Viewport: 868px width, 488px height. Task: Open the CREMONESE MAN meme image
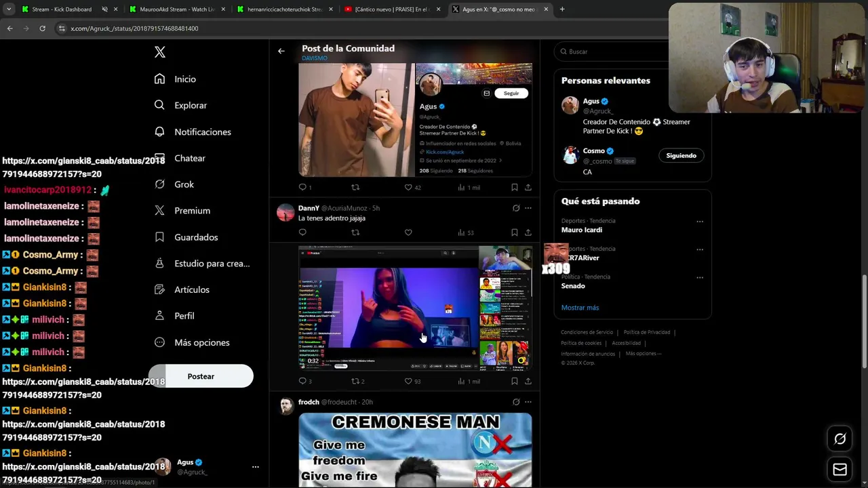pos(415,450)
